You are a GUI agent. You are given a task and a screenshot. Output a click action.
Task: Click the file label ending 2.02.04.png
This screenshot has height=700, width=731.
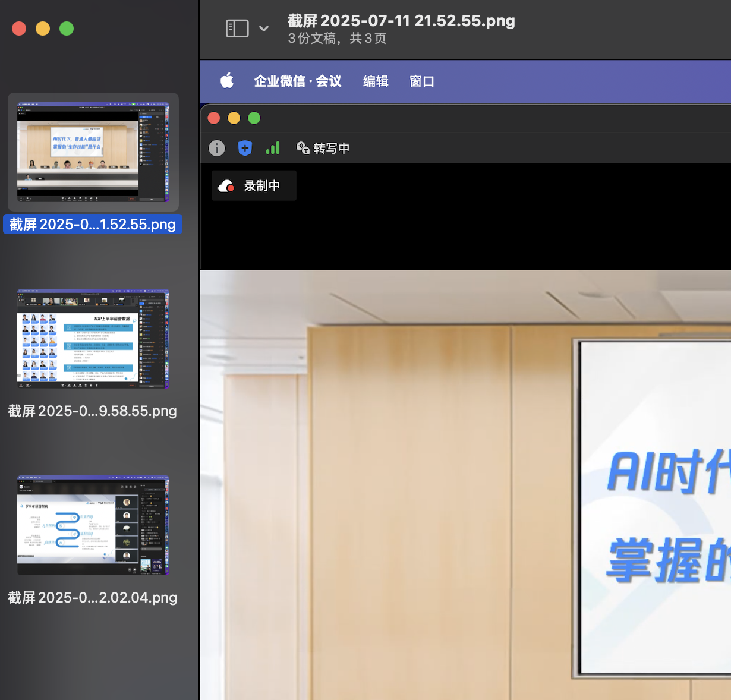pyautogui.click(x=93, y=598)
